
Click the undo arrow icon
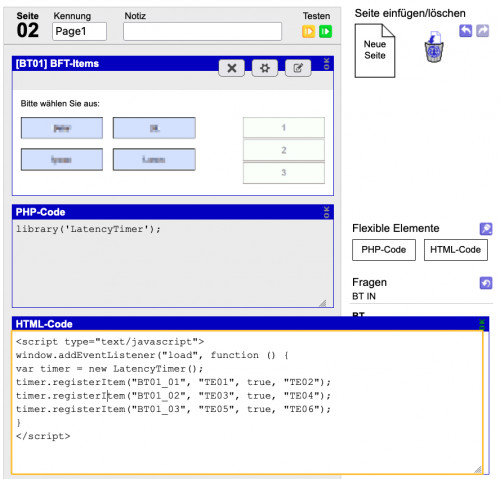point(466,31)
